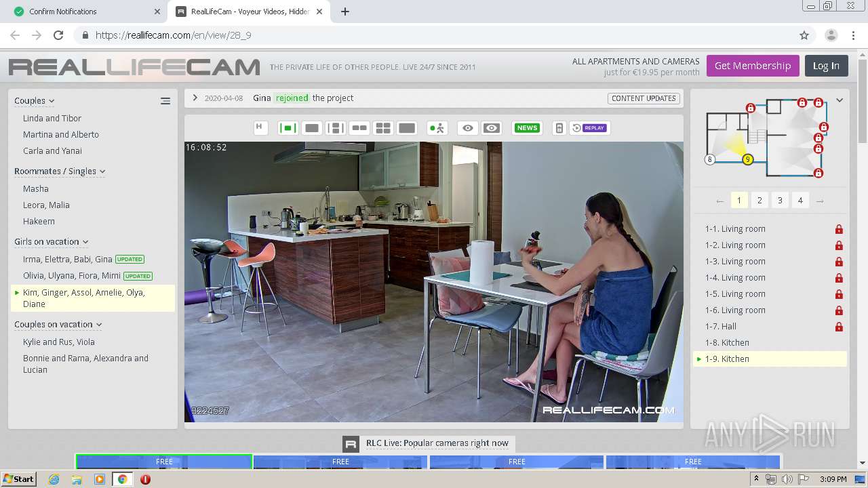Expand the Couples category dropdown
Viewport: 868px width, 488px height.
click(x=35, y=100)
